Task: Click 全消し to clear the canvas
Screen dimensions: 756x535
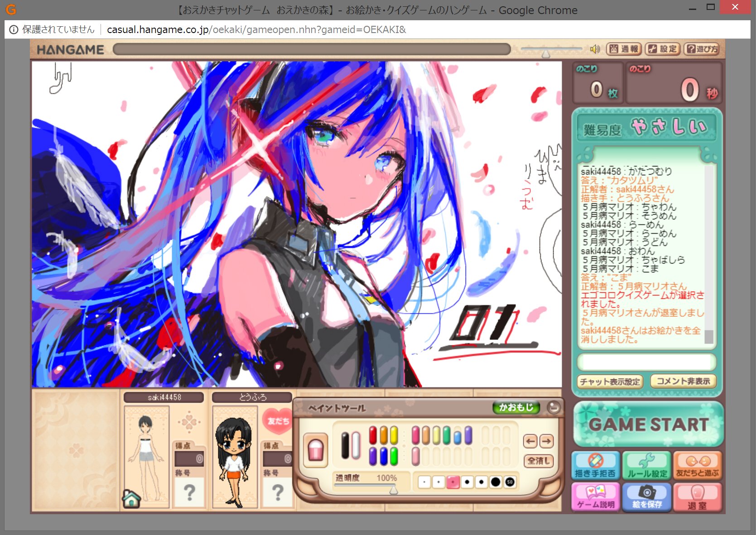Action: coord(539,461)
